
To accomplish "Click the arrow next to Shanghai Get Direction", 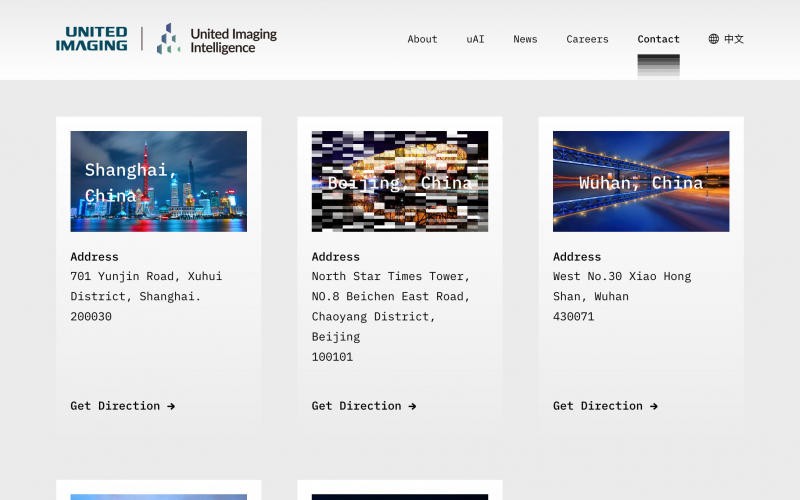I will tap(171, 406).
